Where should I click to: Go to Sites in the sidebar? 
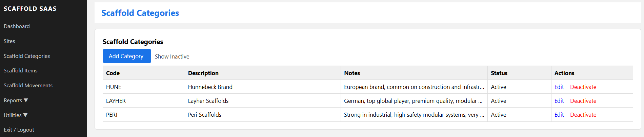9,41
